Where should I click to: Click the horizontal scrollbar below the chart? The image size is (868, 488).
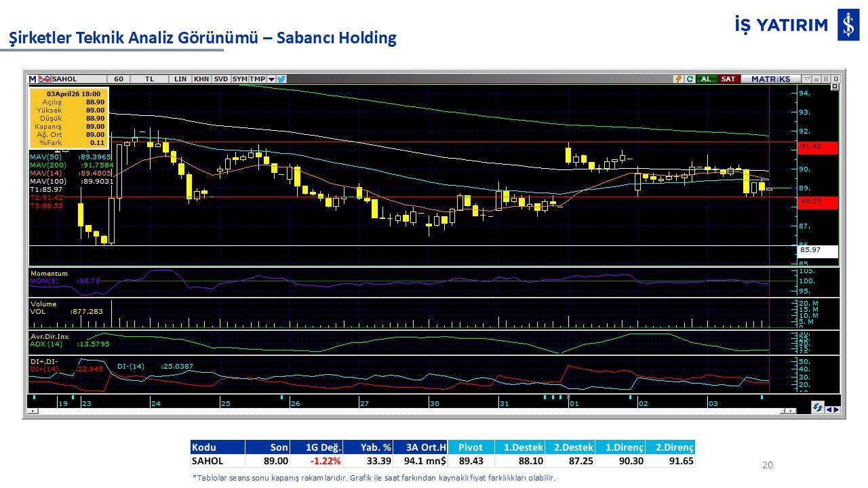click(x=407, y=411)
